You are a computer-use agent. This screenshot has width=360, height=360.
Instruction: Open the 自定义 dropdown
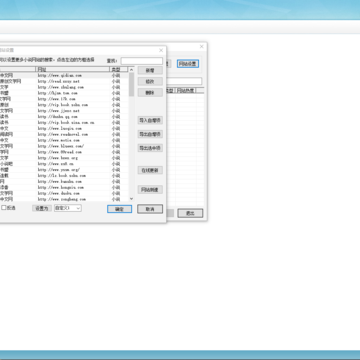[x=68, y=208]
